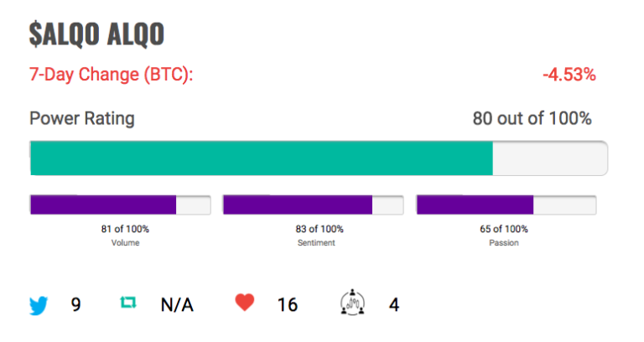This screenshot has width=644, height=342.
Task: Click the community count 4
Action: tap(394, 304)
